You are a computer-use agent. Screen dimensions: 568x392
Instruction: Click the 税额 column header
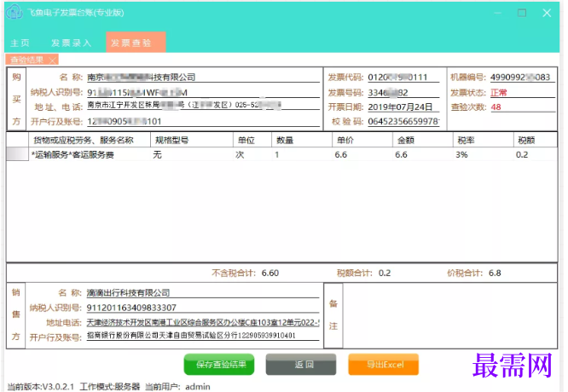click(536, 140)
